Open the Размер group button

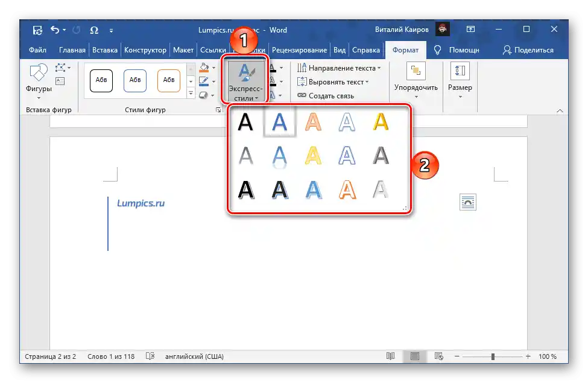coord(460,81)
